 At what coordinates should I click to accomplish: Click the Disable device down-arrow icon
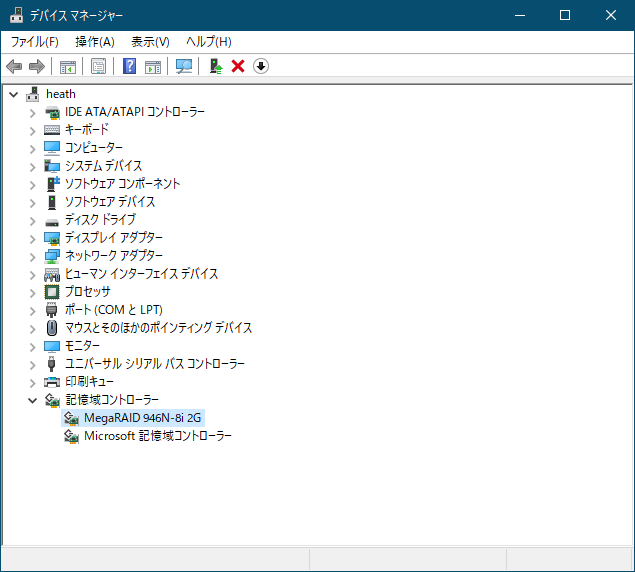point(261,66)
